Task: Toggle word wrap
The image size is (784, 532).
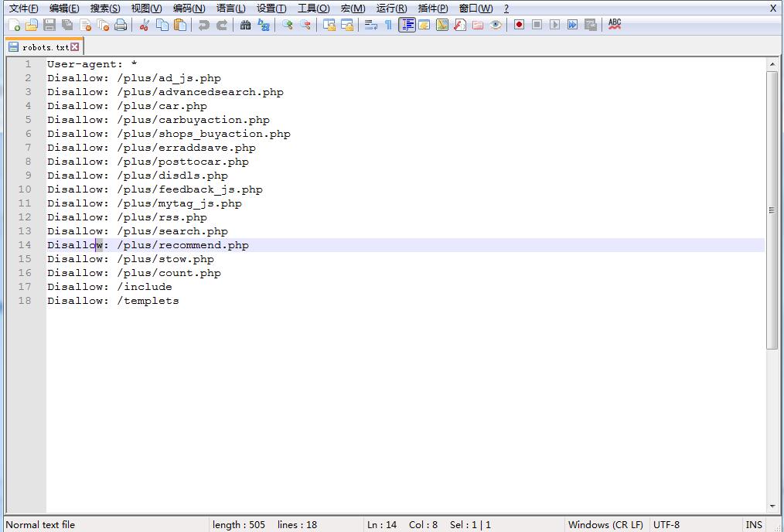Action: (x=371, y=25)
